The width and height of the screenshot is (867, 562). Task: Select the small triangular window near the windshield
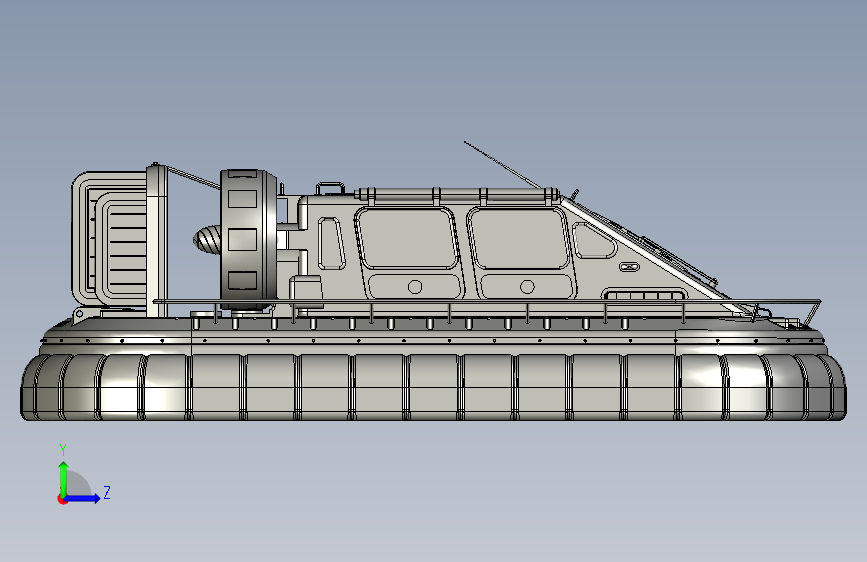[x=593, y=241]
